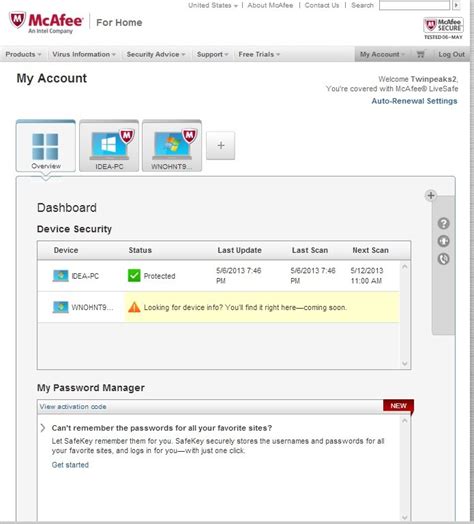Click the Device column header

pos(66,250)
